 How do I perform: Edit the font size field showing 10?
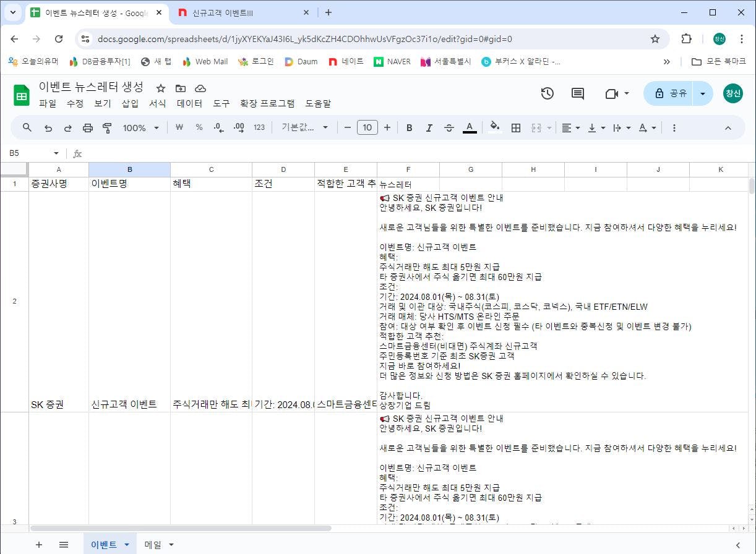click(x=367, y=128)
